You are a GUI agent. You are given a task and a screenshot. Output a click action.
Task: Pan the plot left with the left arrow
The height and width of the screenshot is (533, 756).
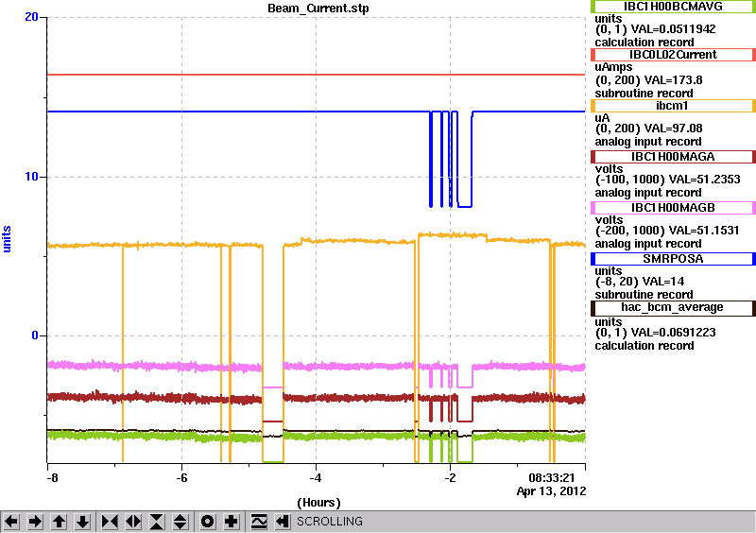(11, 522)
